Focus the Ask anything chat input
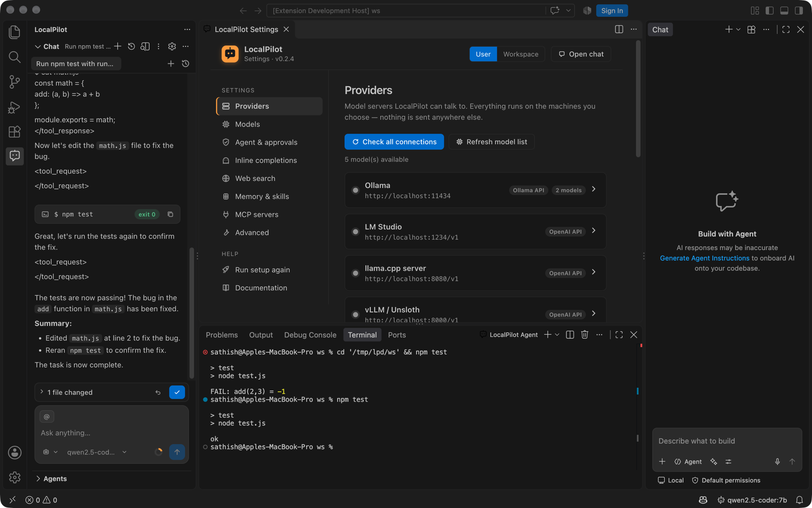Viewport: 812px width, 508px height. [112, 433]
